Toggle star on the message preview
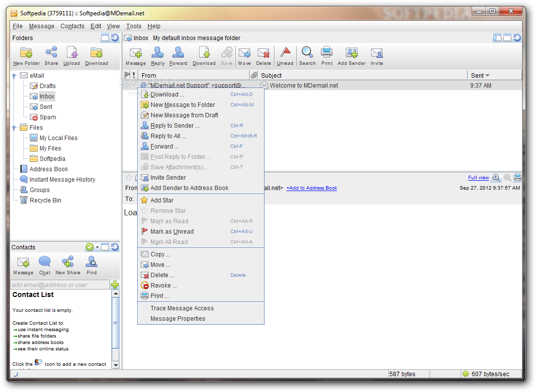The image size is (536, 392). [x=129, y=177]
